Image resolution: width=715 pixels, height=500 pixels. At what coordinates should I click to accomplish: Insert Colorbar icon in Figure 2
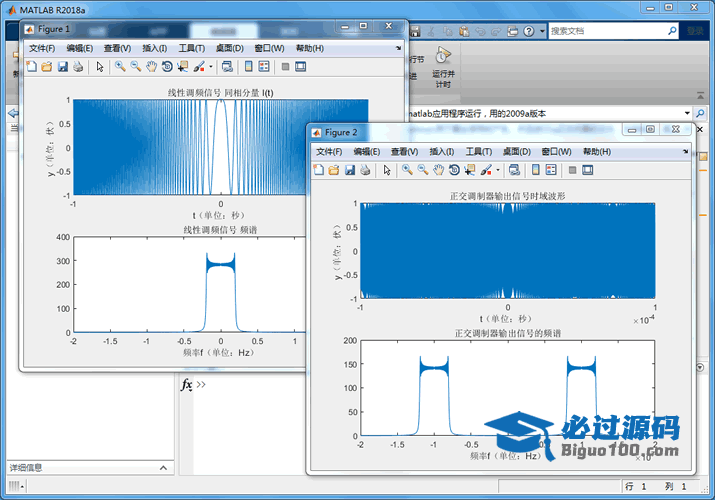click(536, 170)
